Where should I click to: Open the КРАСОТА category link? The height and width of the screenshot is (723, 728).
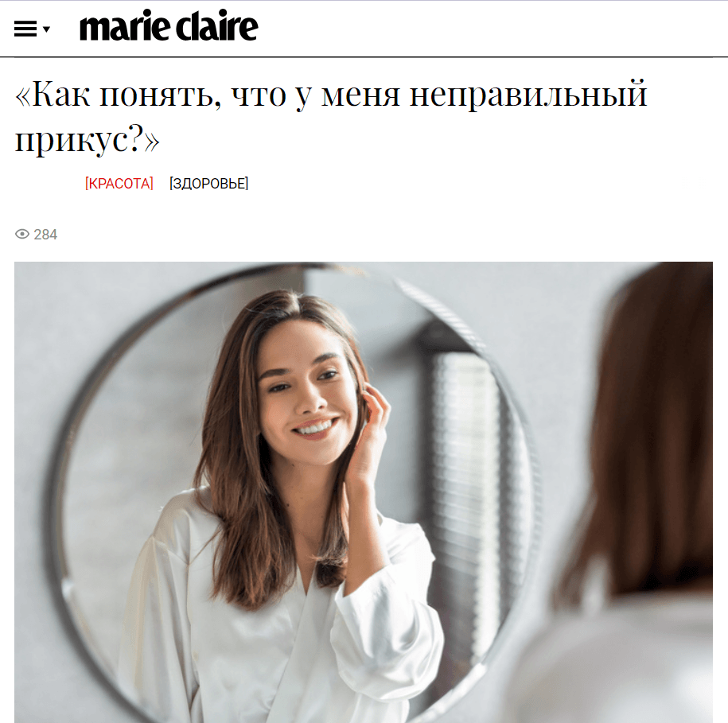pyautogui.click(x=119, y=183)
